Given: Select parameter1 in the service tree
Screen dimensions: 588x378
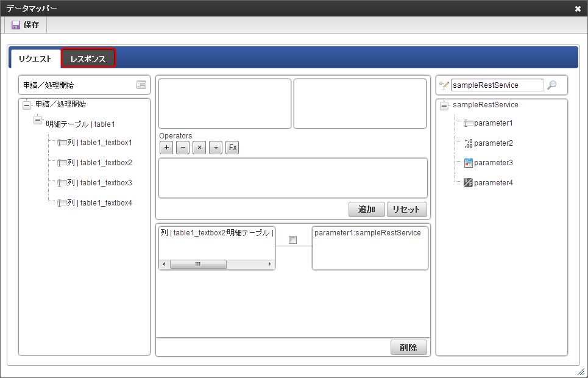Looking at the screenshot, I should pos(488,123).
